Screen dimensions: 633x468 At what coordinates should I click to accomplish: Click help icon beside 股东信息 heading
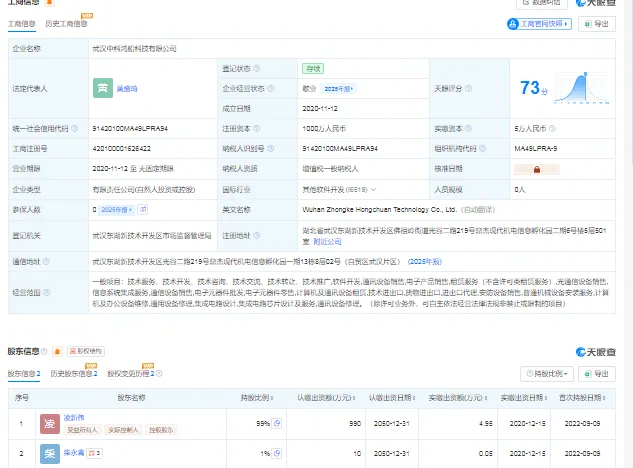[44, 351]
